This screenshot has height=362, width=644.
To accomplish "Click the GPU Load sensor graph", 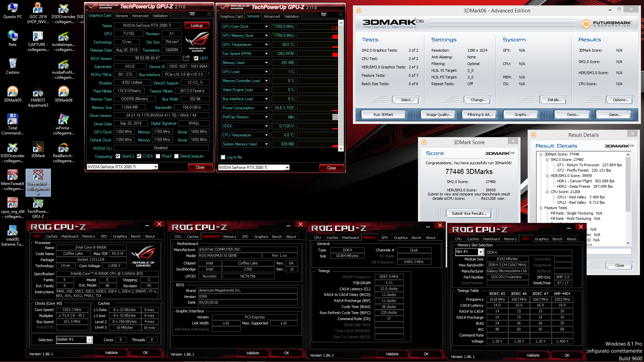I will [317, 72].
